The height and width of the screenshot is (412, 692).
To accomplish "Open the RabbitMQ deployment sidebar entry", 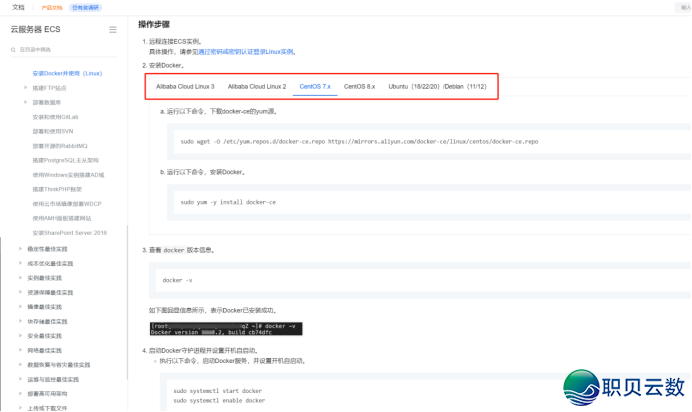I will coord(60,146).
